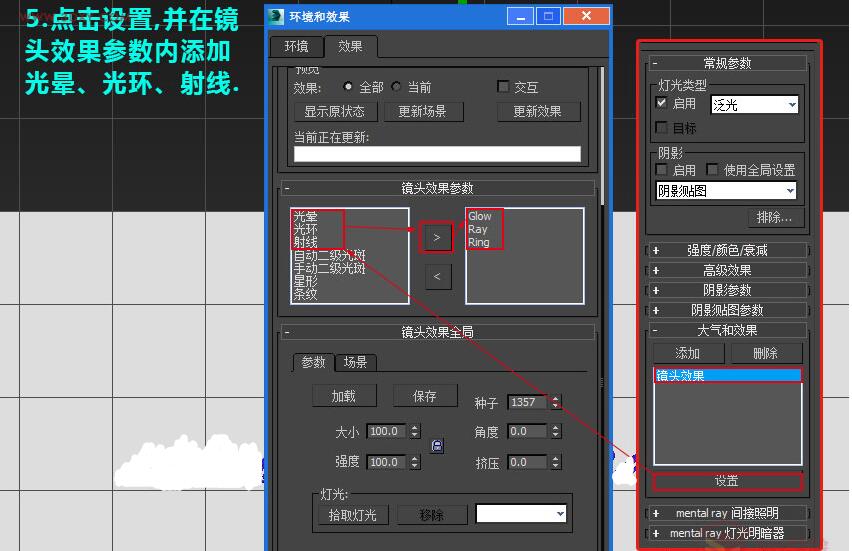852x551 pixels.
Task: Click the 强度 spinner arrows
Action: [x=415, y=462]
